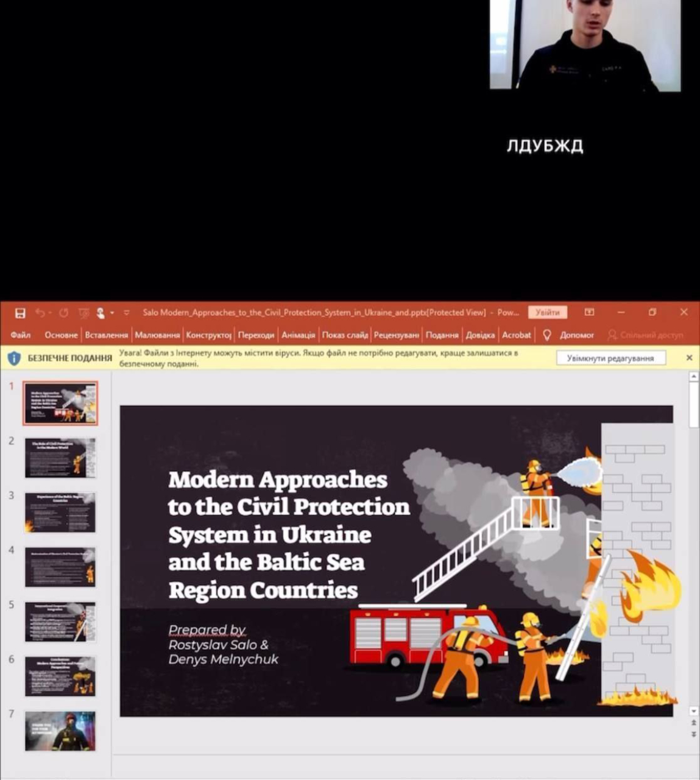Click the scroll-down arrow of slide scrollbar

tap(693, 711)
